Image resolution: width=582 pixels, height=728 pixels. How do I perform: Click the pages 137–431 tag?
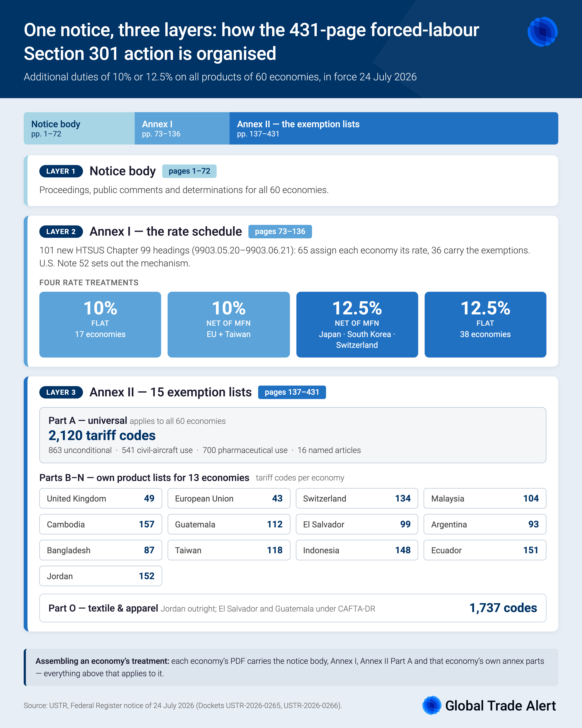tap(292, 392)
